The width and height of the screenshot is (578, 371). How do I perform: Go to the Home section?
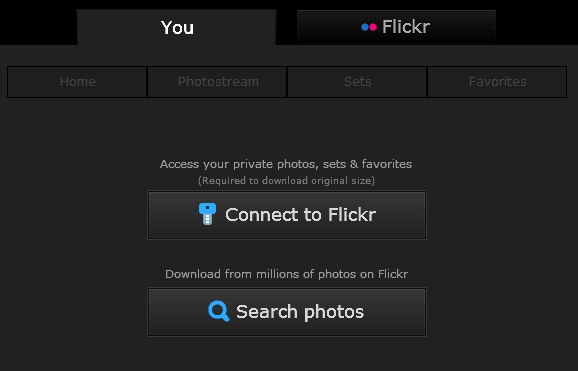[77, 82]
